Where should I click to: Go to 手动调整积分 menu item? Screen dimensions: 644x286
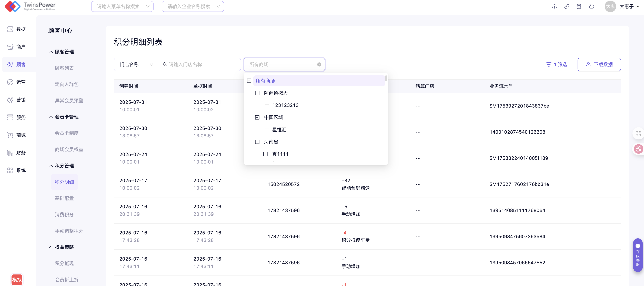click(69, 231)
